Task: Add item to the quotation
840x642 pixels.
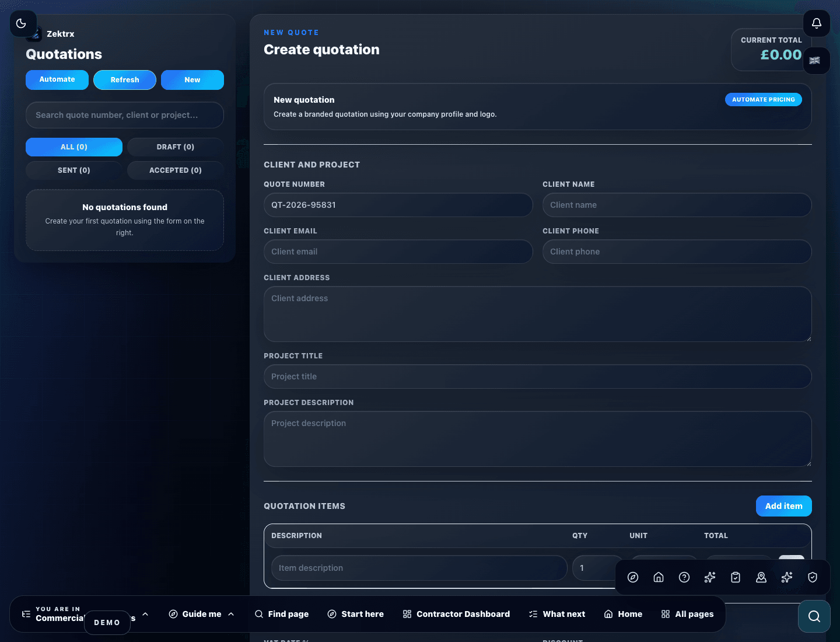Action: (x=784, y=506)
